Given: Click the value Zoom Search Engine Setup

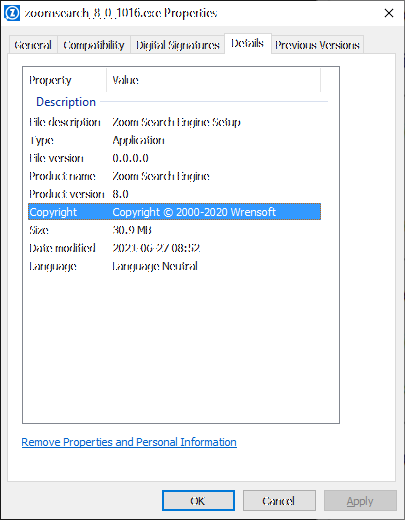Looking at the screenshot, I should click(176, 122).
